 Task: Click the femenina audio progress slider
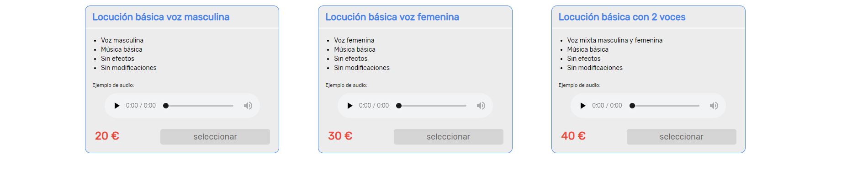431,106
